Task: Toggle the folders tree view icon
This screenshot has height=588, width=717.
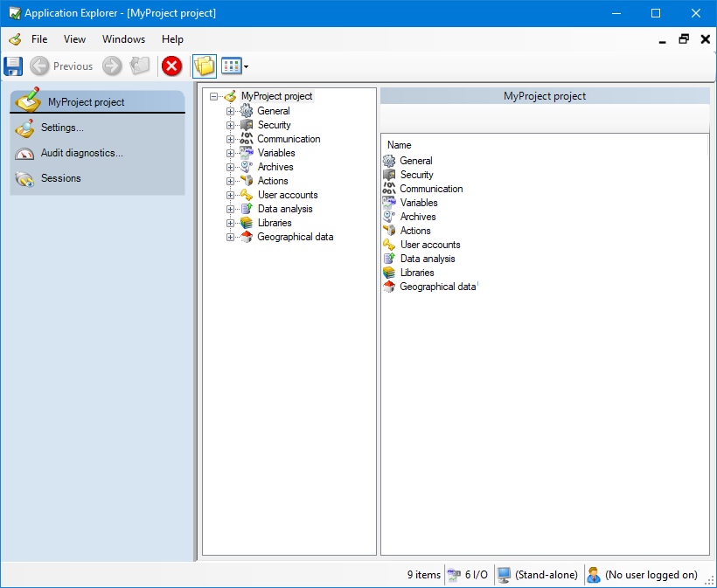Action: tap(205, 66)
